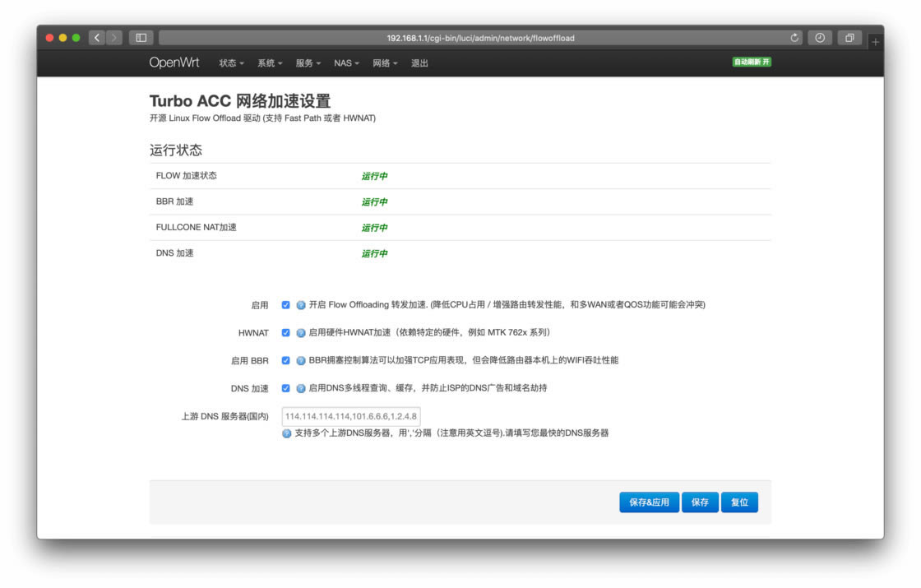Image resolution: width=921 pixels, height=588 pixels.
Task: Uncheck the Flow Offloading 启用 checkbox
Action: 285,304
